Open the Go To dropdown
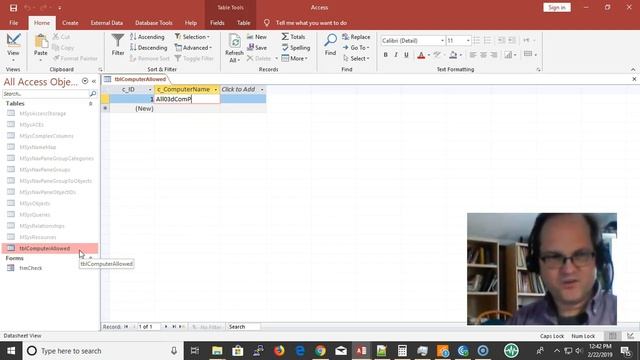 tap(356, 48)
